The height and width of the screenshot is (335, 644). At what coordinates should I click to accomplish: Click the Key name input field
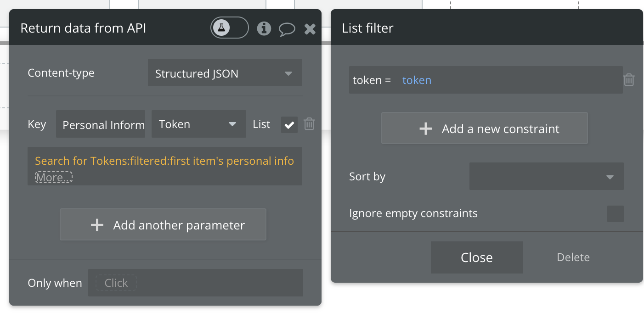point(101,124)
